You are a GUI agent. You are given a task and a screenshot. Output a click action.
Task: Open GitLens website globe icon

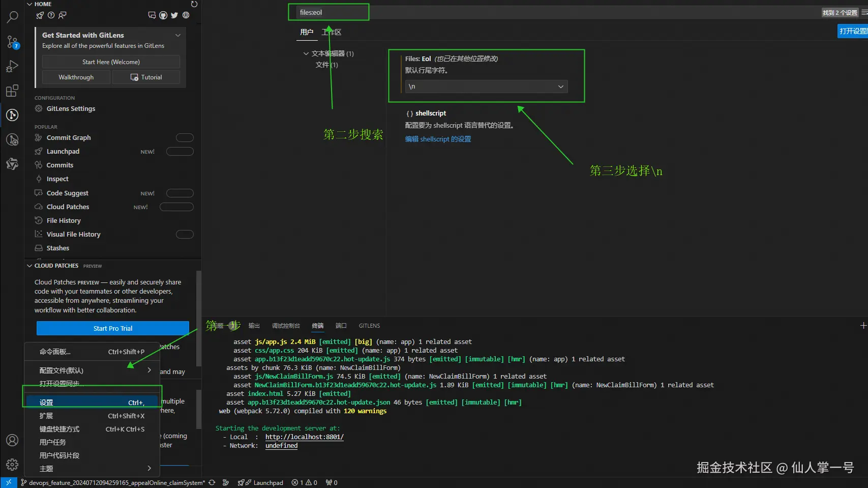click(186, 15)
